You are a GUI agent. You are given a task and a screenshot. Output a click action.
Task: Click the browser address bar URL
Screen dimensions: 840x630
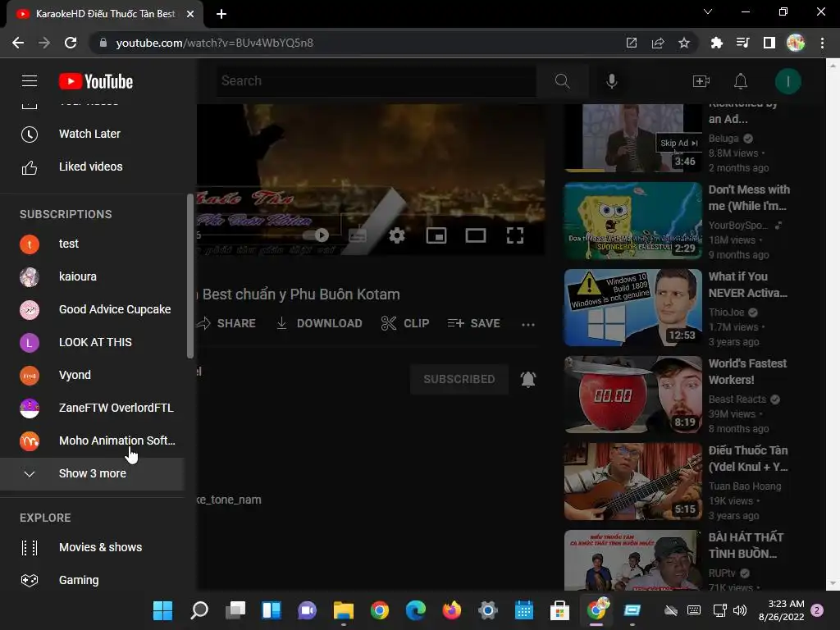214,43
